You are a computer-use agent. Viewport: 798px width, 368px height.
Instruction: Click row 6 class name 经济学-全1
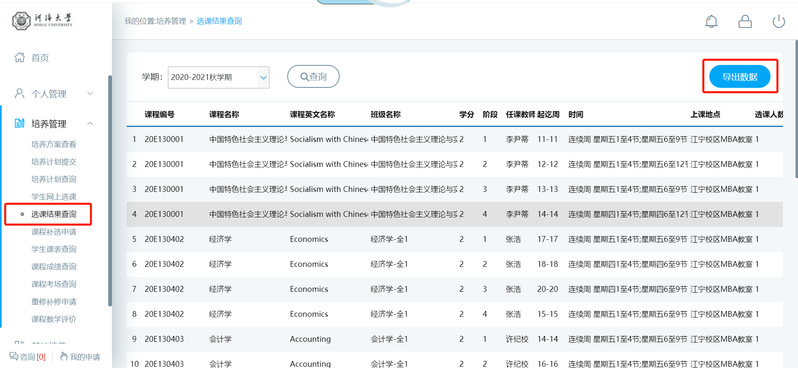pyautogui.click(x=389, y=264)
